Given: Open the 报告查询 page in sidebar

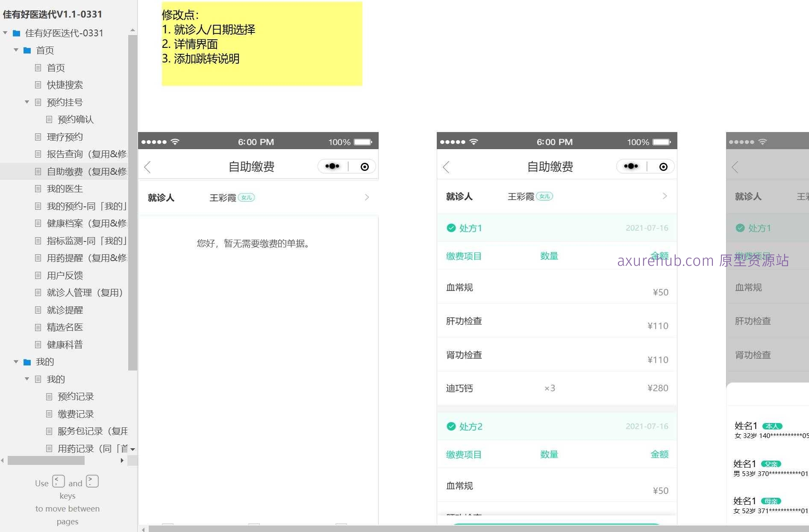Looking at the screenshot, I should (x=86, y=154).
